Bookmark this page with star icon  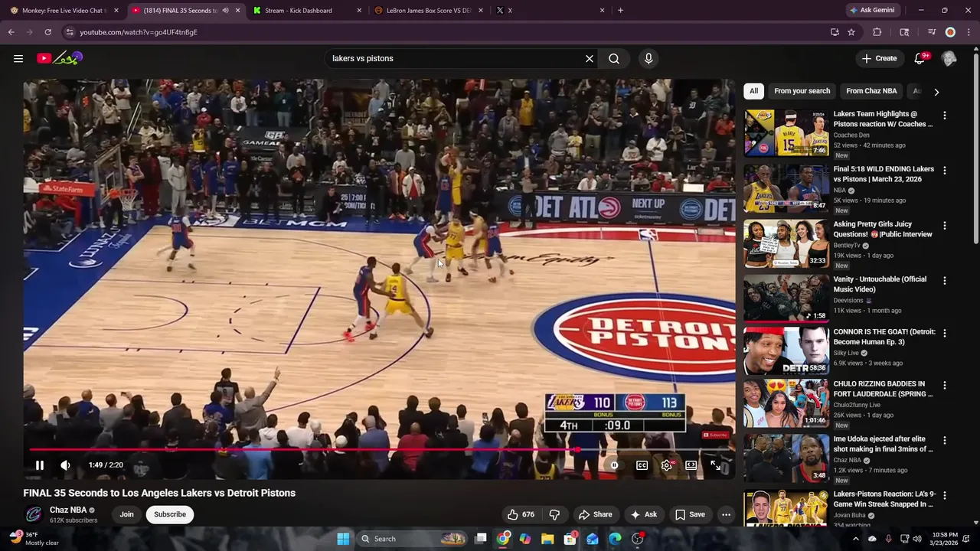(x=851, y=32)
